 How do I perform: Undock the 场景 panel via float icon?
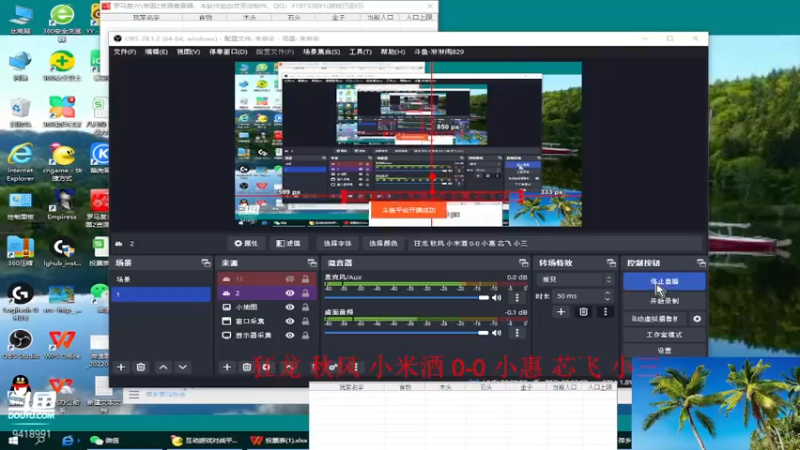click(x=206, y=263)
